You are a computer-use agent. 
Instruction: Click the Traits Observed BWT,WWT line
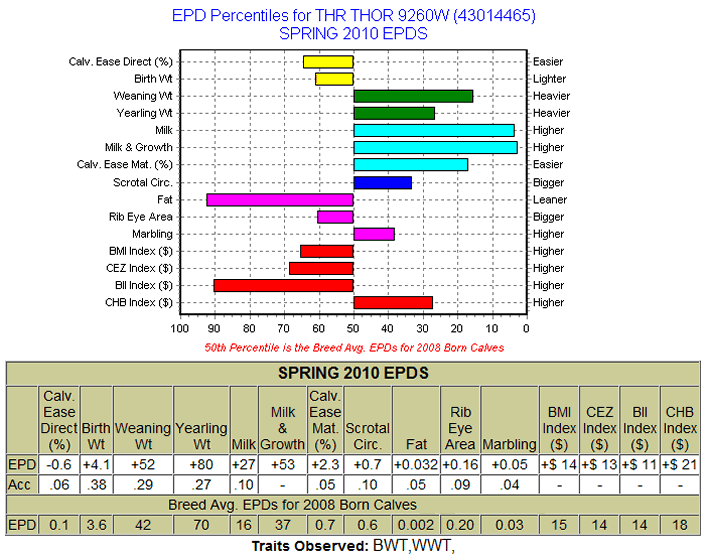353,546
